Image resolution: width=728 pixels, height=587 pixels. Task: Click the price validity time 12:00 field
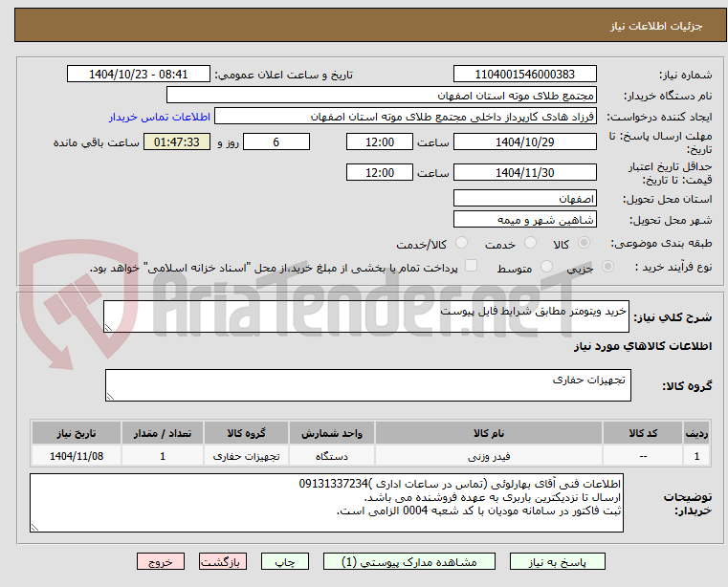380,173
